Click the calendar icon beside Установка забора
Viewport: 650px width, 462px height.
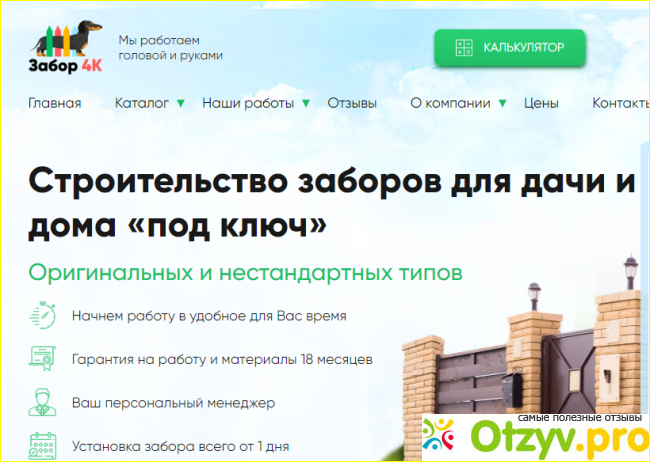click(x=43, y=443)
